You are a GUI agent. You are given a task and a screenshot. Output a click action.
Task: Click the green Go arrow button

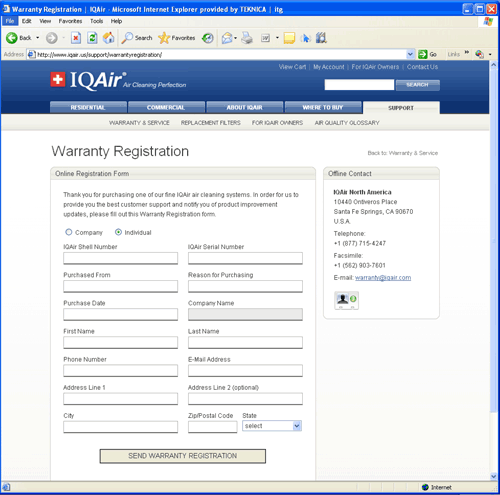(x=423, y=54)
